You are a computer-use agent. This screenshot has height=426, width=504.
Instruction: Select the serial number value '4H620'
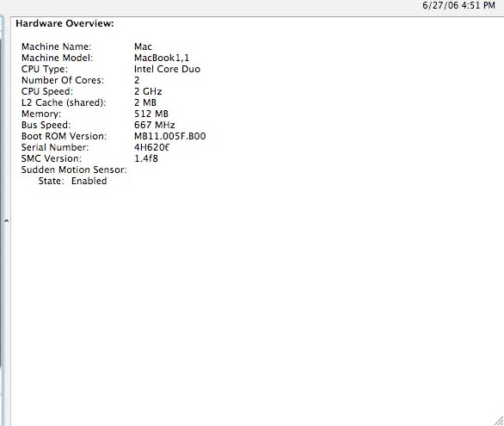151,147
